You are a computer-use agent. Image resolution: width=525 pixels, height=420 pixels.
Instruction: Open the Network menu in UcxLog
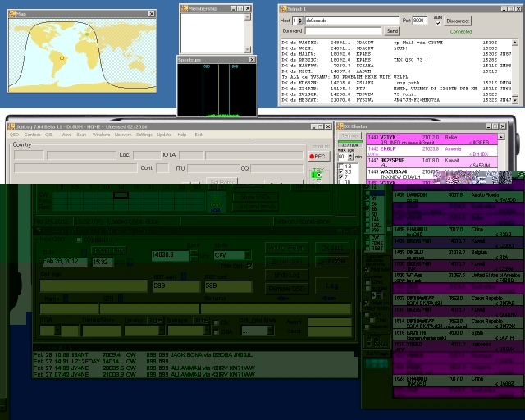coord(122,135)
